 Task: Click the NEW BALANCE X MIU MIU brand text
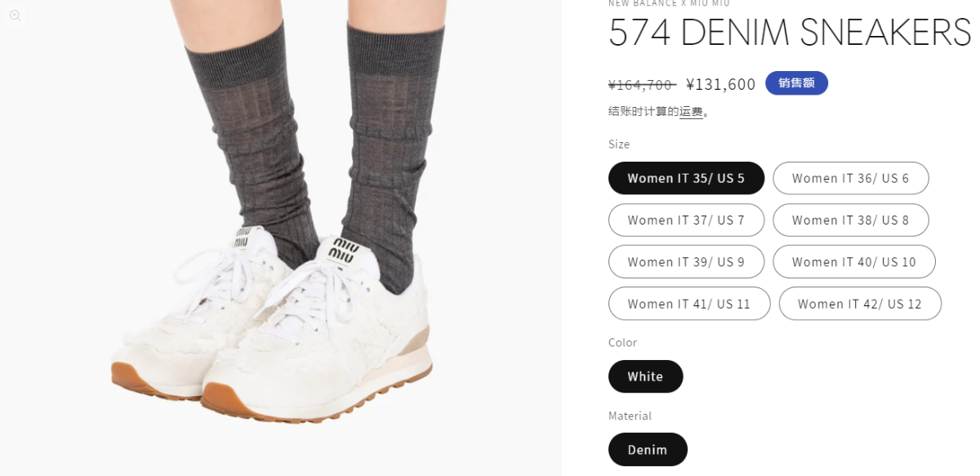pos(669,3)
